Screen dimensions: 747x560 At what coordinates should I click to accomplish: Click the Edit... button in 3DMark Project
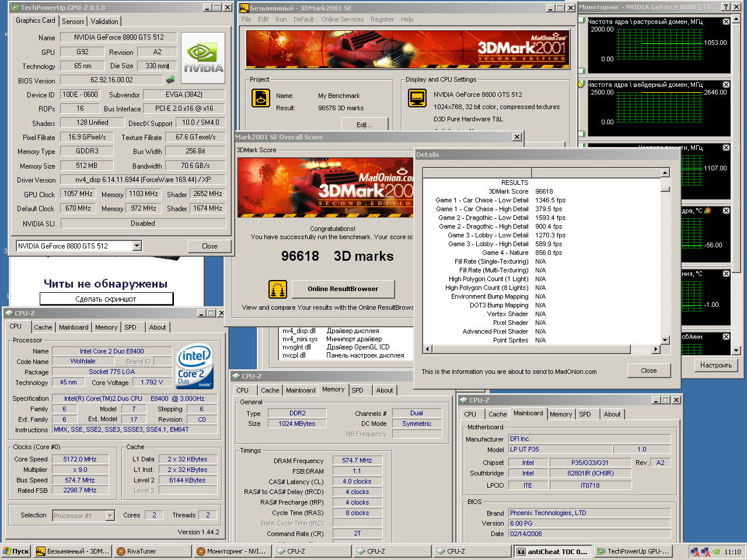(x=364, y=125)
